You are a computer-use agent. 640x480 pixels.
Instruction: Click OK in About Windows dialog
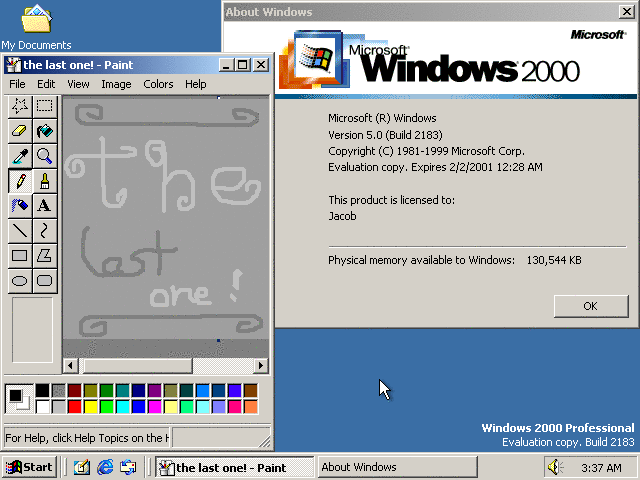[591, 306]
